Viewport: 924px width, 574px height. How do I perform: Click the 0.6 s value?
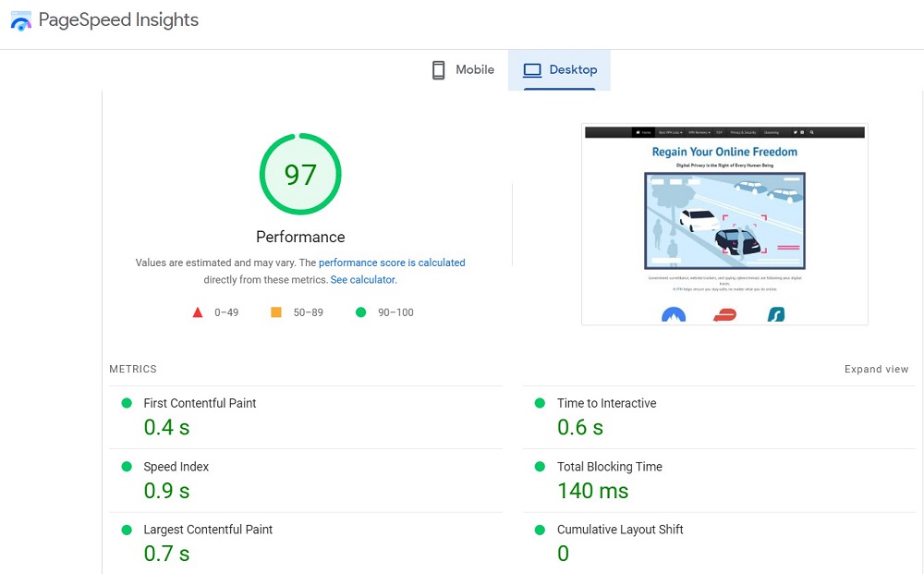[580, 427]
